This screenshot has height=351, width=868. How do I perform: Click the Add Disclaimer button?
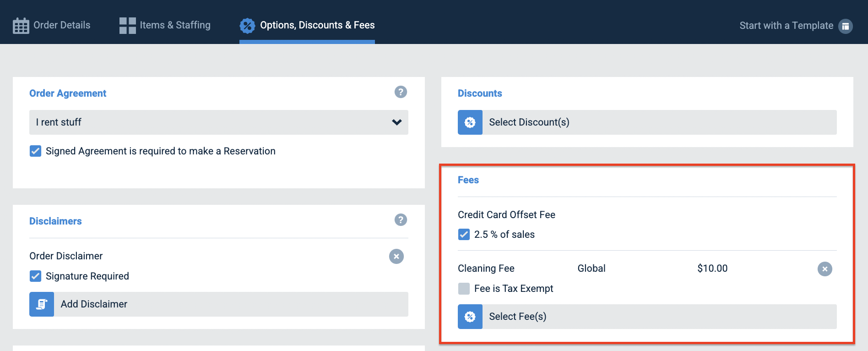tap(219, 304)
